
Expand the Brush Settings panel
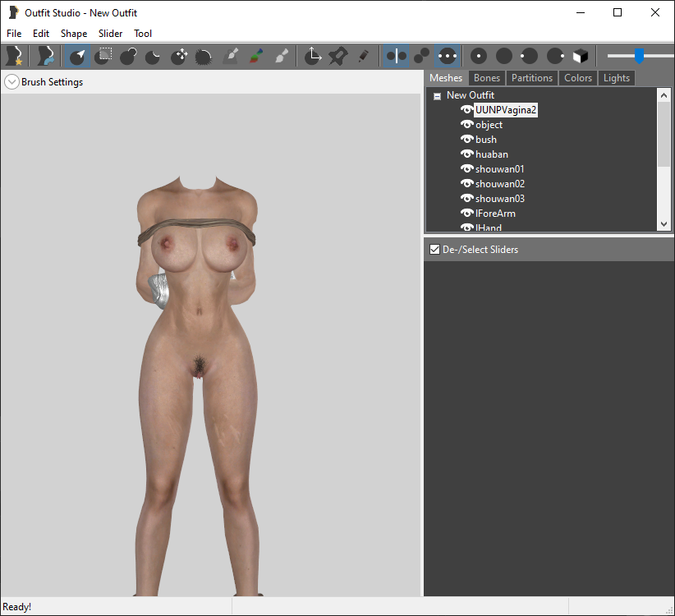click(x=11, y=82)
